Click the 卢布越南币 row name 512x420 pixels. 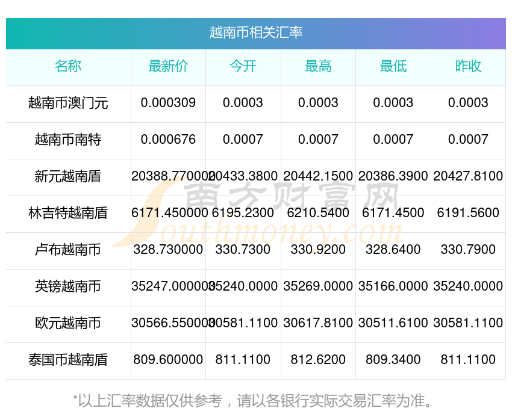(68, 250)
